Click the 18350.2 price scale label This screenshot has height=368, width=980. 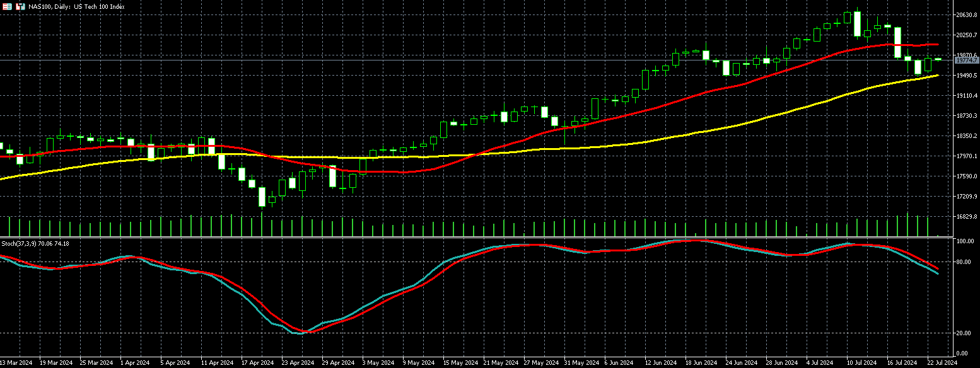pyautogui.click(x=965, y=135)
